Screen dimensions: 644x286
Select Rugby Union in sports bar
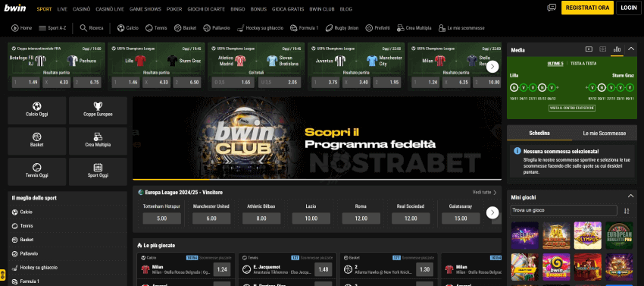pos(342,28)
